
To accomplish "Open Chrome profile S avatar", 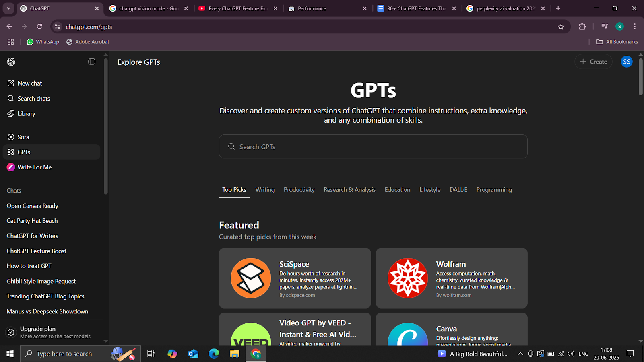I will point(619,27).
